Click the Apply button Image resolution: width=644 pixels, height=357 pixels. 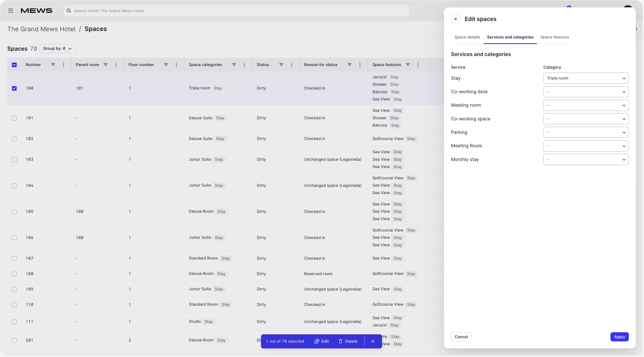619,337
